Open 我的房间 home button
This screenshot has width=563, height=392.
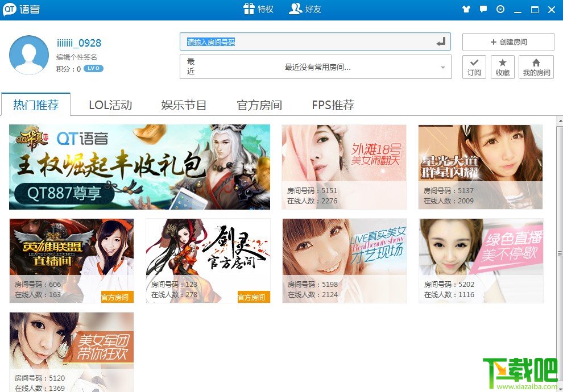pos(536,67)
